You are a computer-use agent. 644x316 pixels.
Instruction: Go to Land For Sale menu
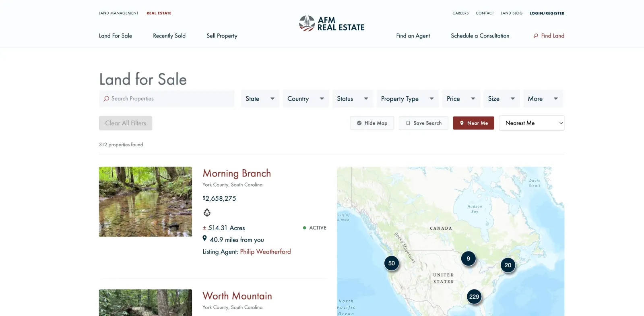pyautogui.click(x=116, y=36)
